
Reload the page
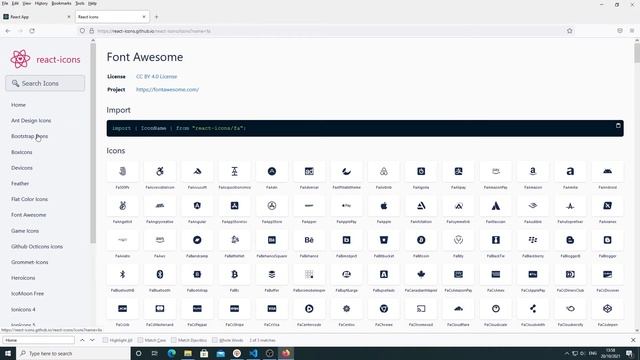coord(32,31)
